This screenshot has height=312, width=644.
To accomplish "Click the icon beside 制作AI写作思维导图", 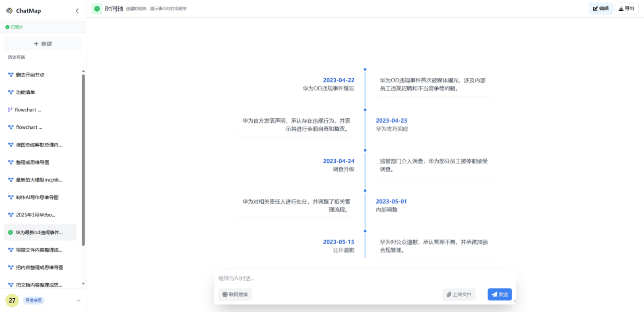I will pos(11,197).
